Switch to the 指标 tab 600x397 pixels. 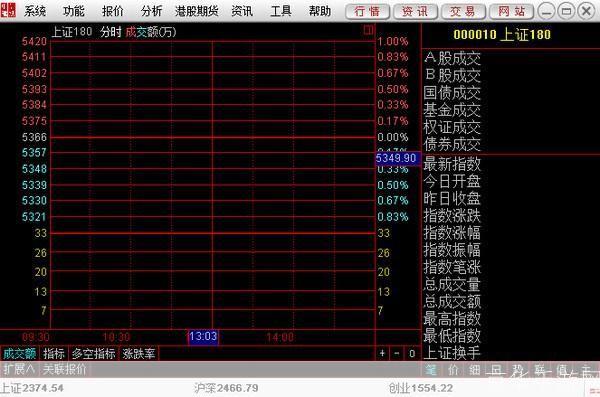[x=54, y=353]
